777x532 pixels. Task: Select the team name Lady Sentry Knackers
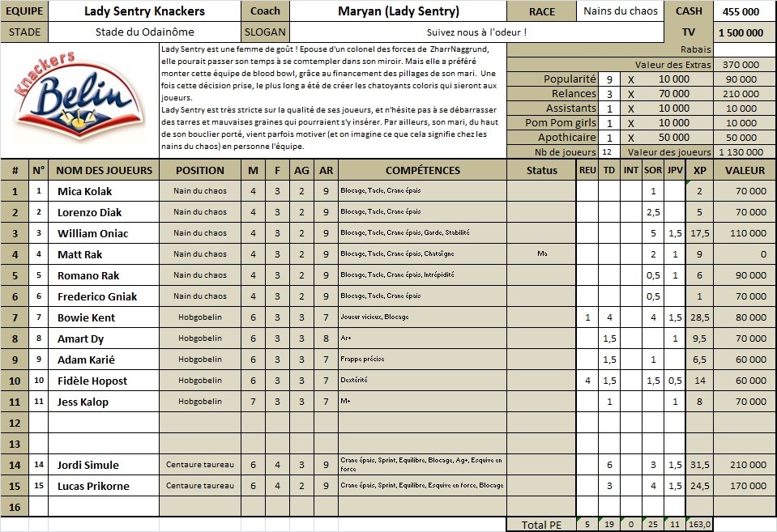point(145,11)
